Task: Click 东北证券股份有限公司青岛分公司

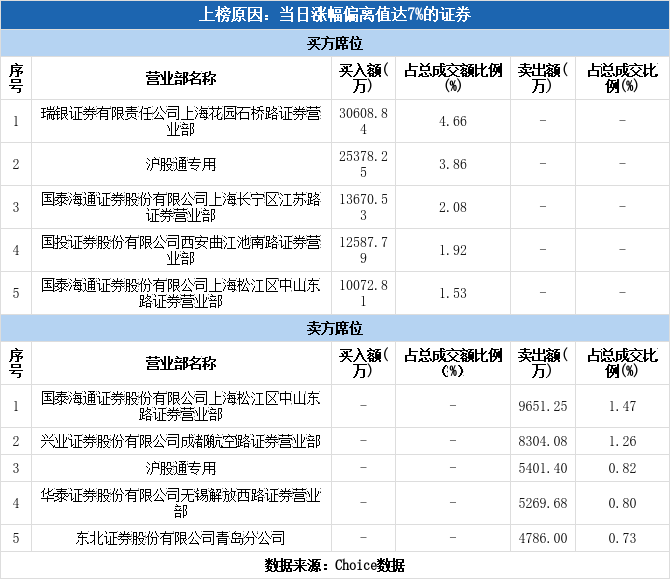Action: click(181, 538)
